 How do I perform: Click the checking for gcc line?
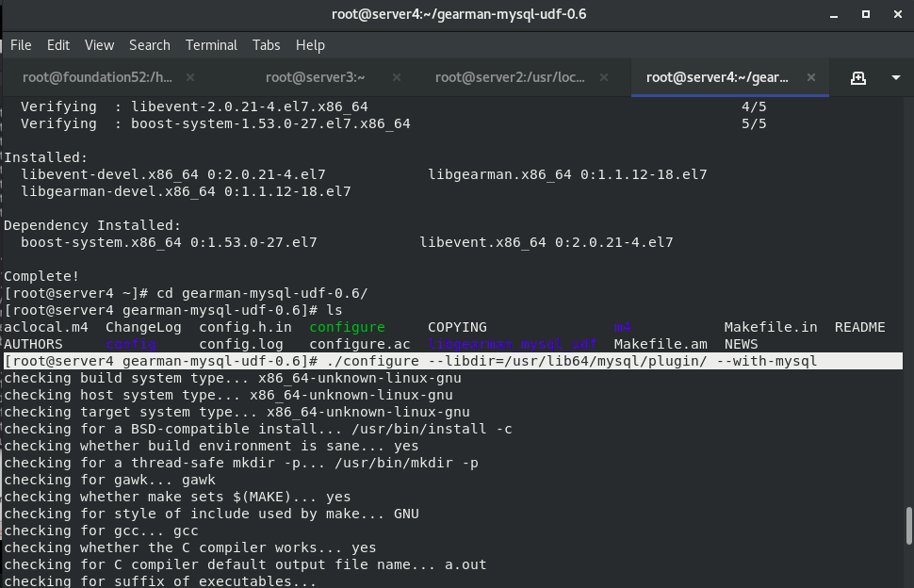coord(102,531)
